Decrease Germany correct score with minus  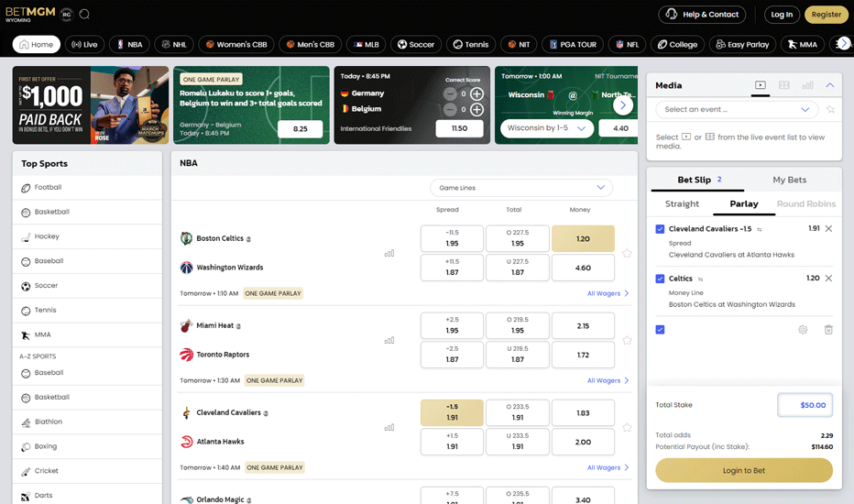click(450, 93)
